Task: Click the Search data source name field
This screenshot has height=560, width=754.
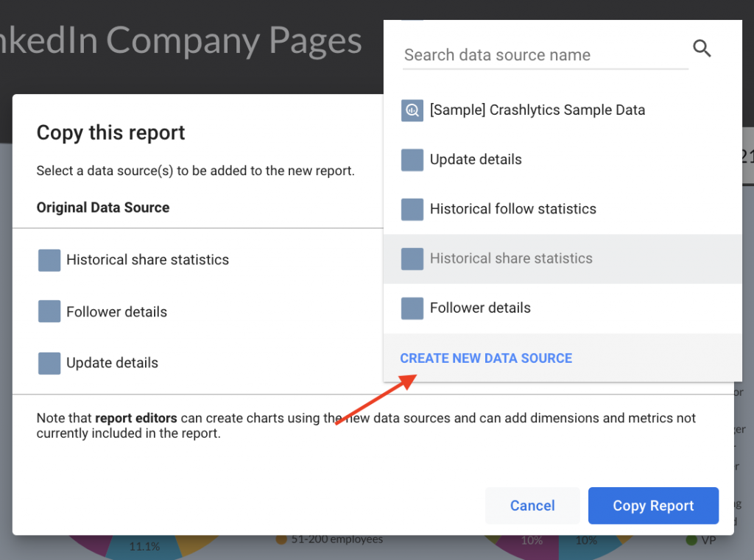Action: pos(546,54)
